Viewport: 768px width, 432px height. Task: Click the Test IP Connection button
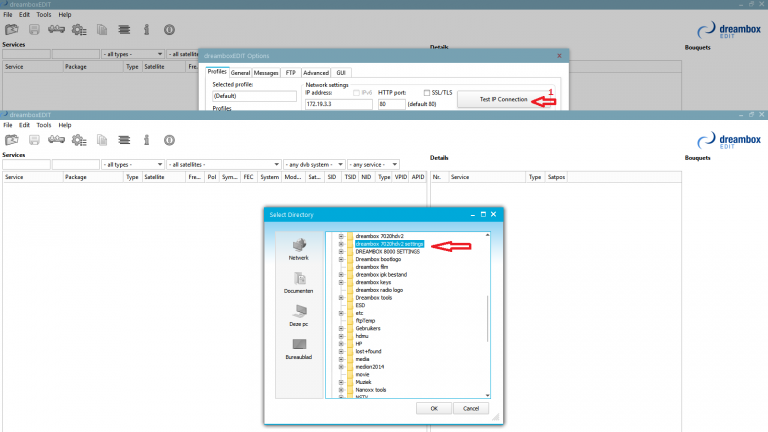(504, 100)
